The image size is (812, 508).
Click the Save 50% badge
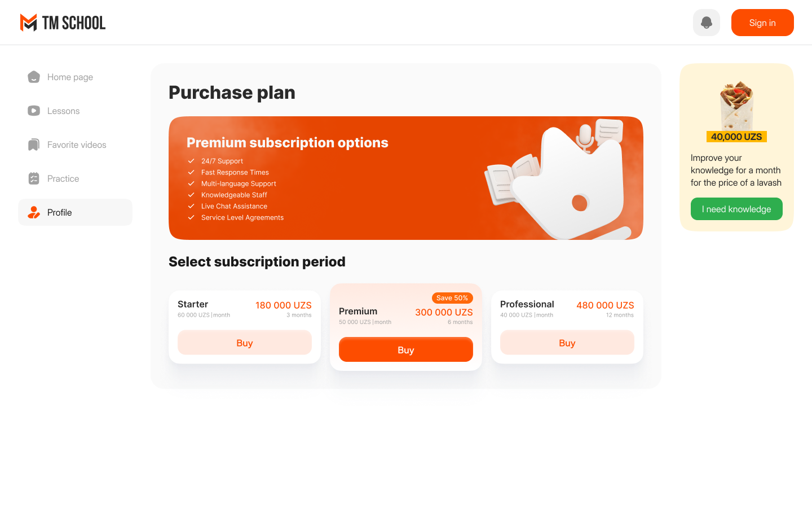(x=452, y=298)
